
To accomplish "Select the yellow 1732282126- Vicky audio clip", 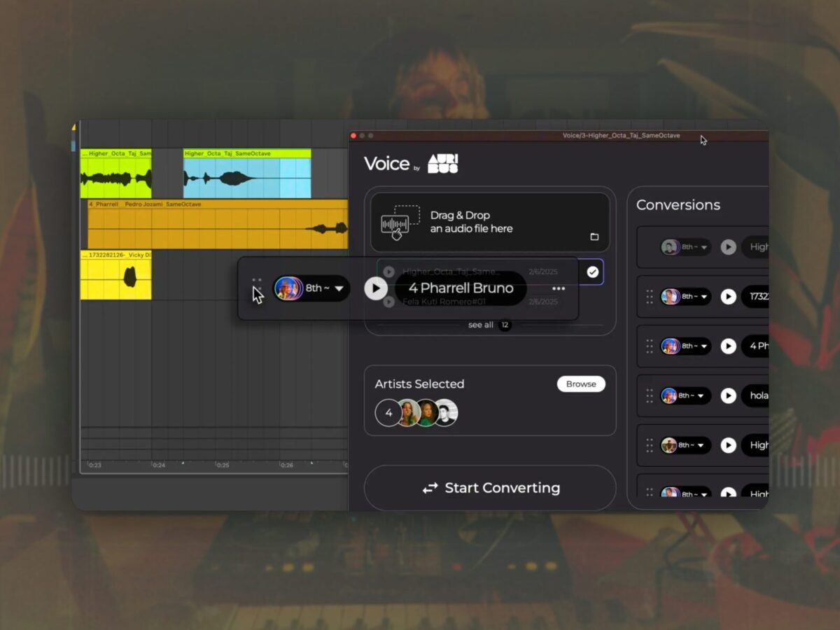I will (x=116, y=275).
